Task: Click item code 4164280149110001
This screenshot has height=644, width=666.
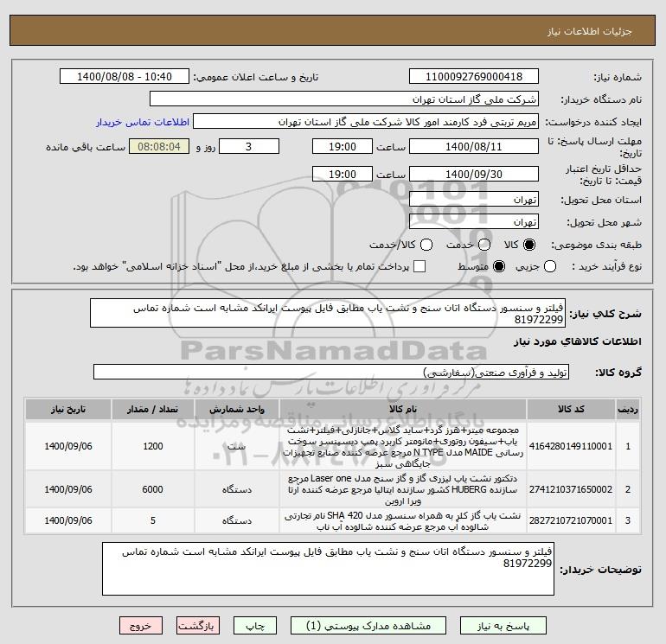Action: tap(571, 446)
